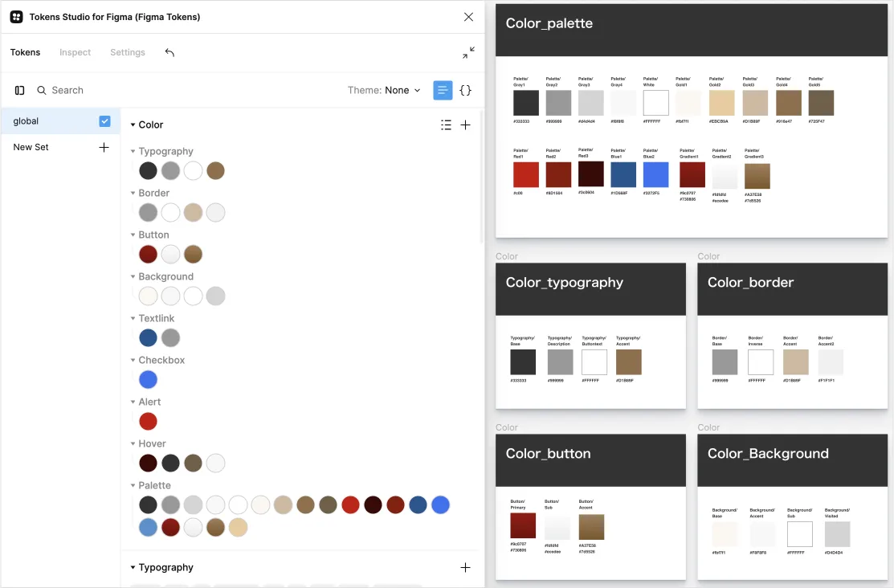Toggle Color tokens list display icon
This screenshot has width=894, height=588.
click(x=446, y=125)
